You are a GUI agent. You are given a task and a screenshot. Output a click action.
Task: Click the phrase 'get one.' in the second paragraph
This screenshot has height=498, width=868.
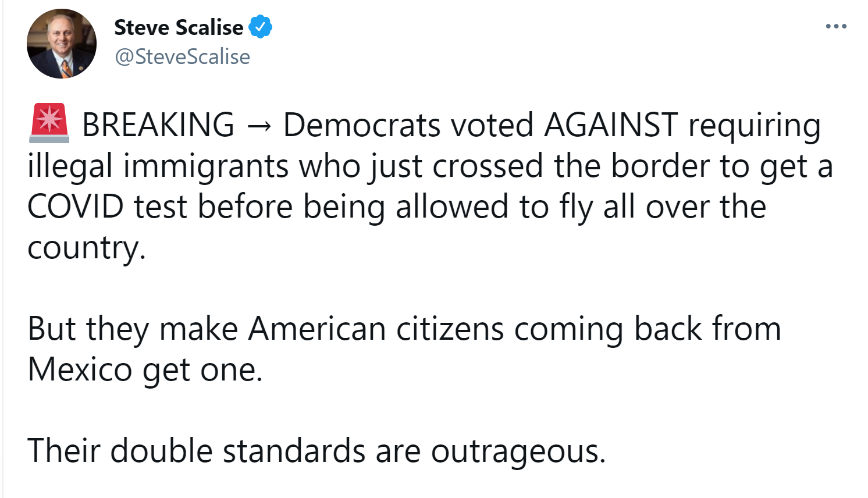pyautogui.click(x=202, y=371)
